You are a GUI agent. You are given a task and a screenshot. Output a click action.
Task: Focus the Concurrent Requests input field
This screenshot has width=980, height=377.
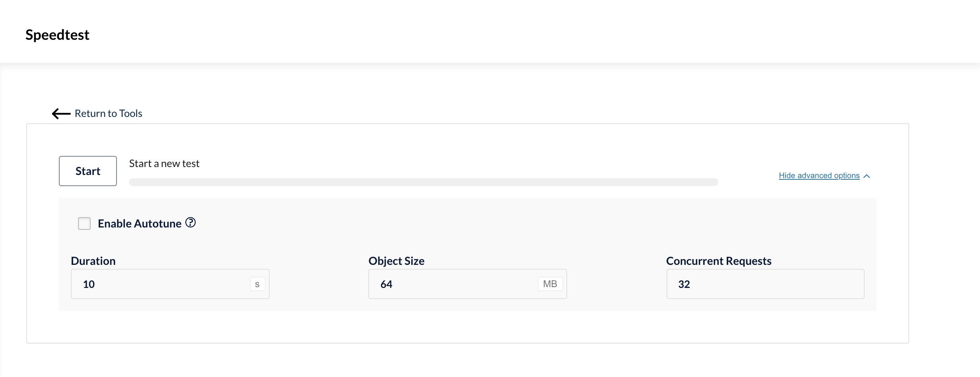[765, 284]
